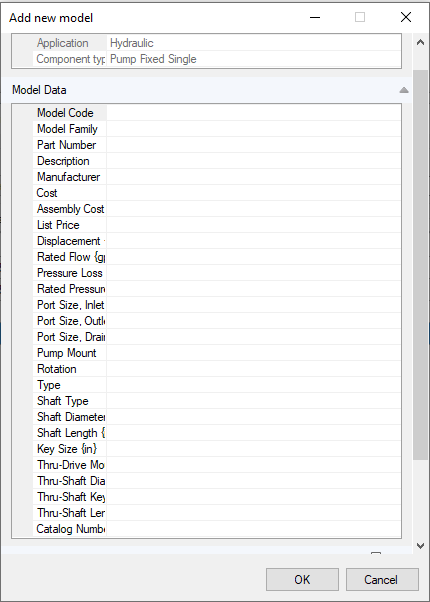The width and height of the screenshot is (430, 602).
Task: Click the Rotation value field
Action: click(254, 369)
